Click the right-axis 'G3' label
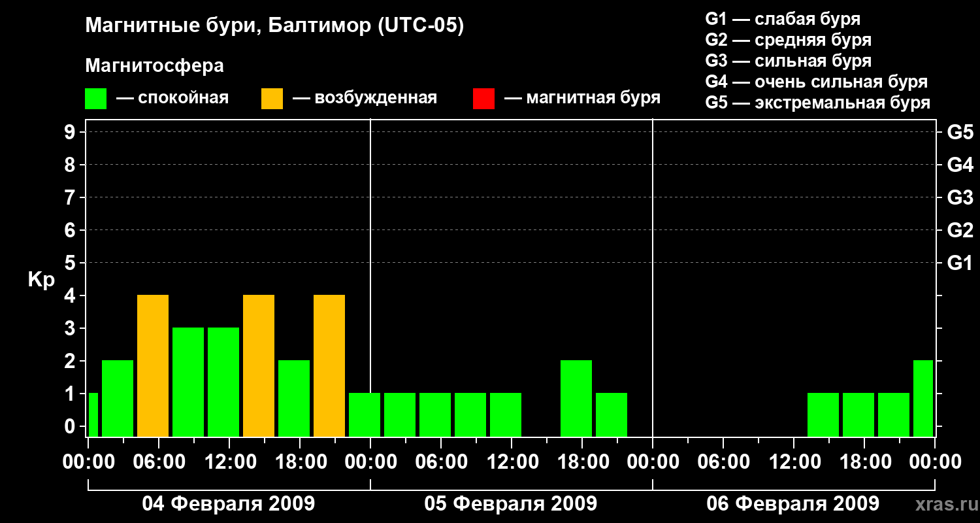This screenshot has width=980, height=523. [960, 197]
